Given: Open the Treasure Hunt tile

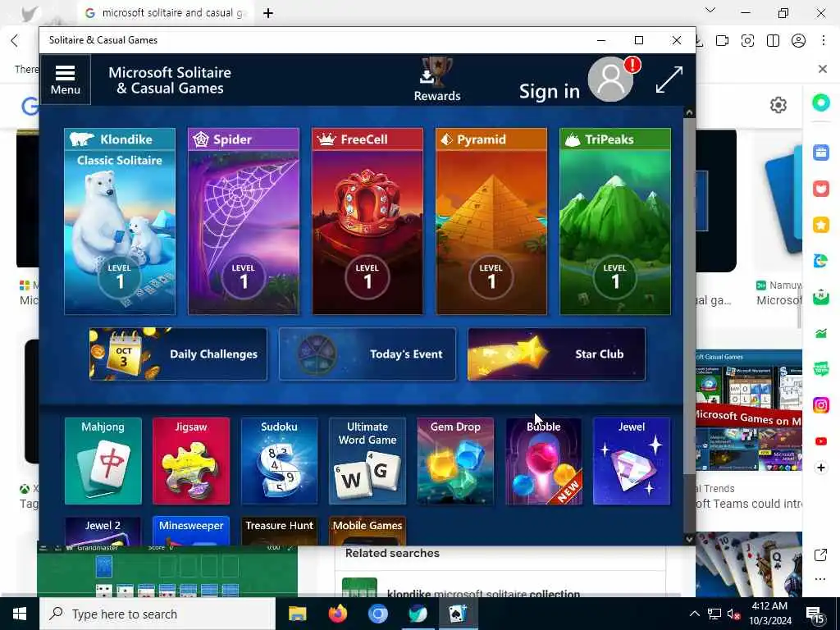Looking at the screenshot, I should pyautogui.click(x=279, y=531).
